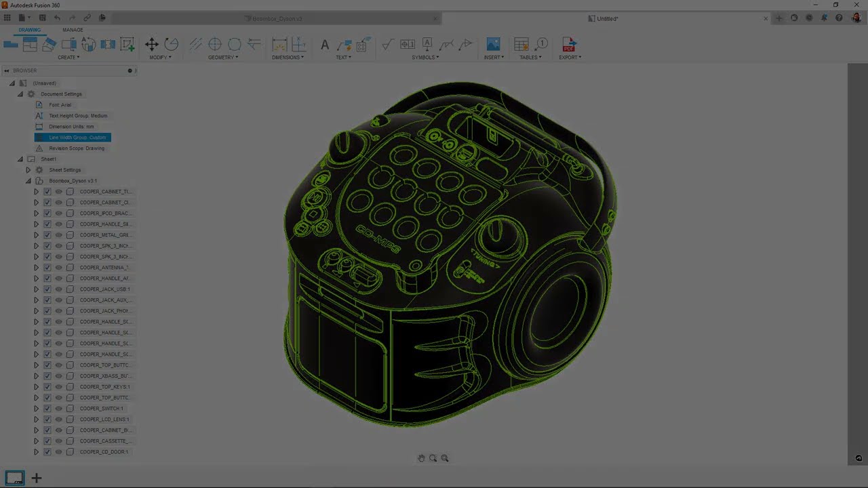Select the Edge Extension tool
This screenshot has width=868, height=488.
pyautogui.click(x=254, y=45)
